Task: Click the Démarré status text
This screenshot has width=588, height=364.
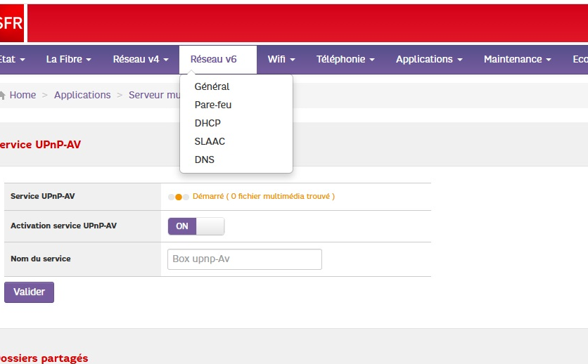Action: 264,197
